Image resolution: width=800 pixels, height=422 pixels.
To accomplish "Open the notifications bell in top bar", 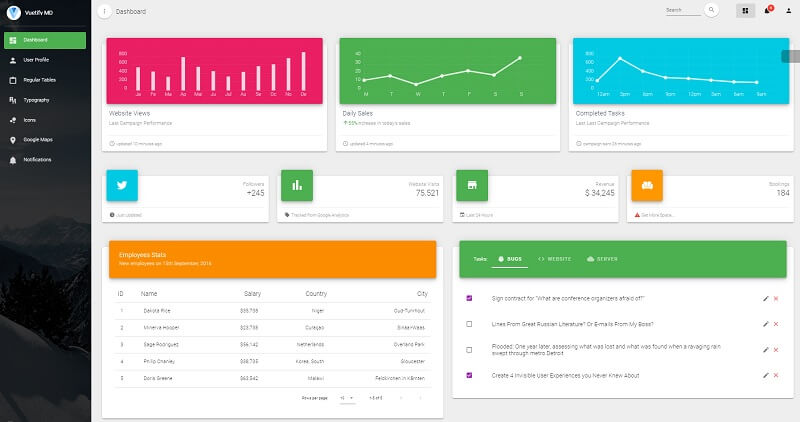I will tap(767, 11).
